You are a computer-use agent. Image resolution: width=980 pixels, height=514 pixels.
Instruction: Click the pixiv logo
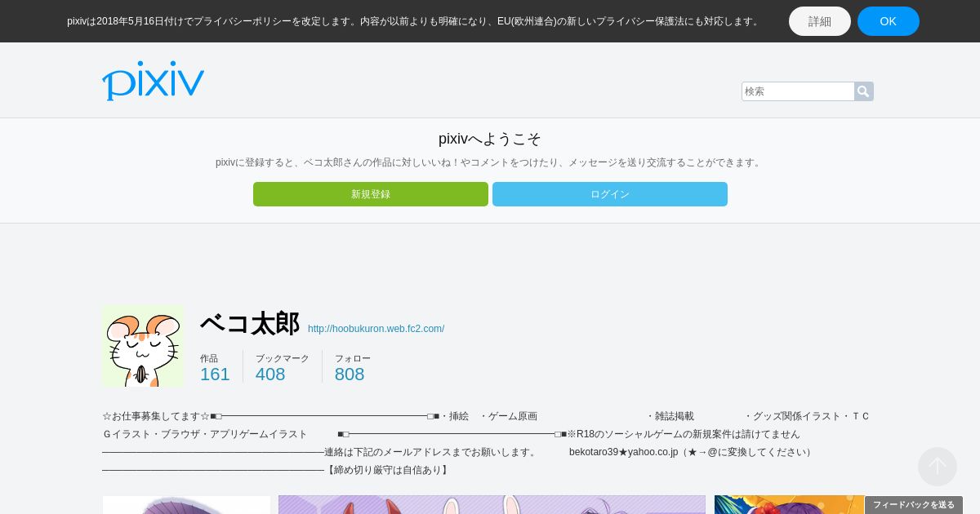153,80
